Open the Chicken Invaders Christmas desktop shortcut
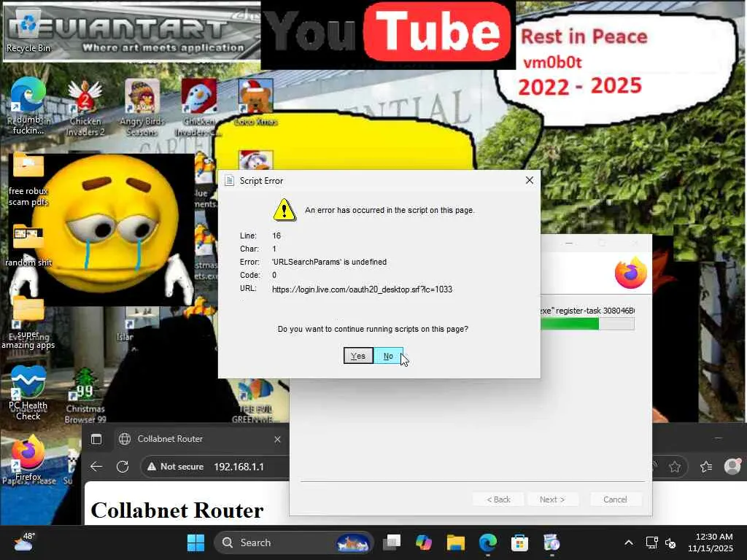The height and width of the screenshot is (560, 747). tap(199, 108)
